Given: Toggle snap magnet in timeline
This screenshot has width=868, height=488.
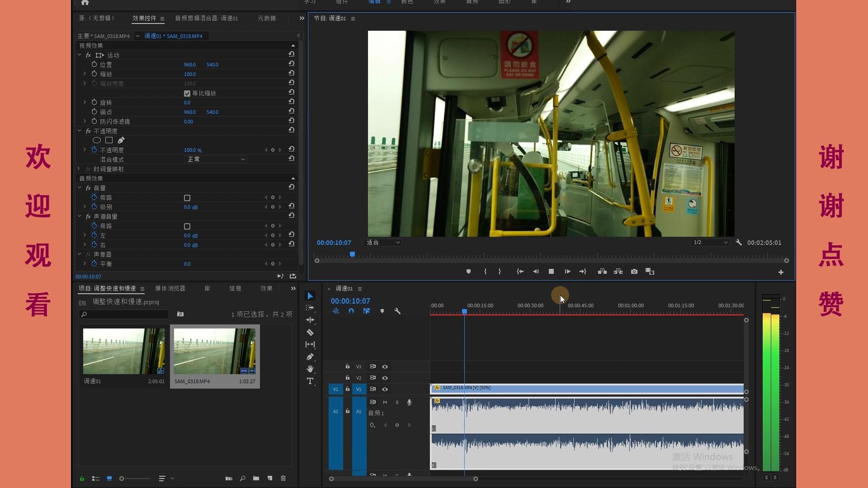Looking at the screenshot, I should (351, 311).
